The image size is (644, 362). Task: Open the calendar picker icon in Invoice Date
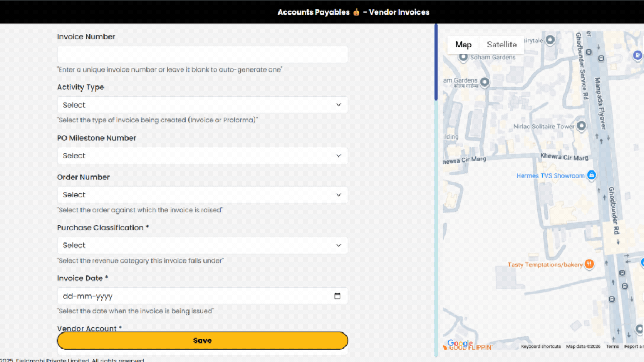tap(338, 296)
